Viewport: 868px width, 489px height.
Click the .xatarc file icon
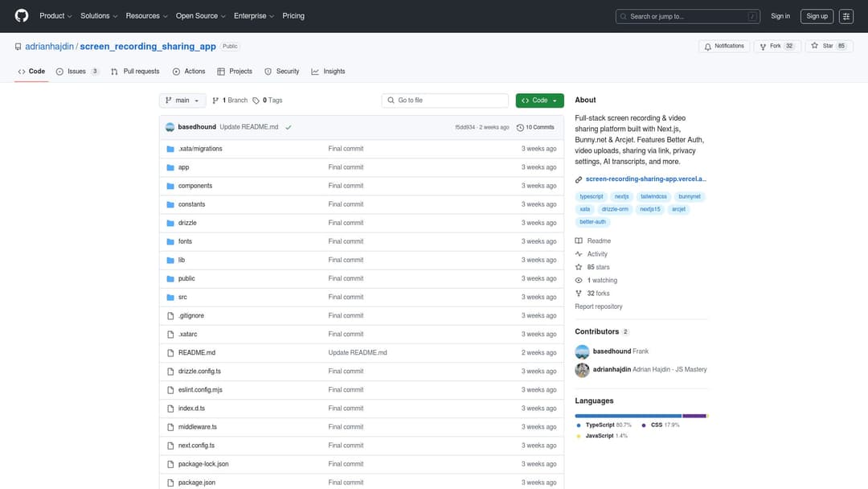(170, 335)
